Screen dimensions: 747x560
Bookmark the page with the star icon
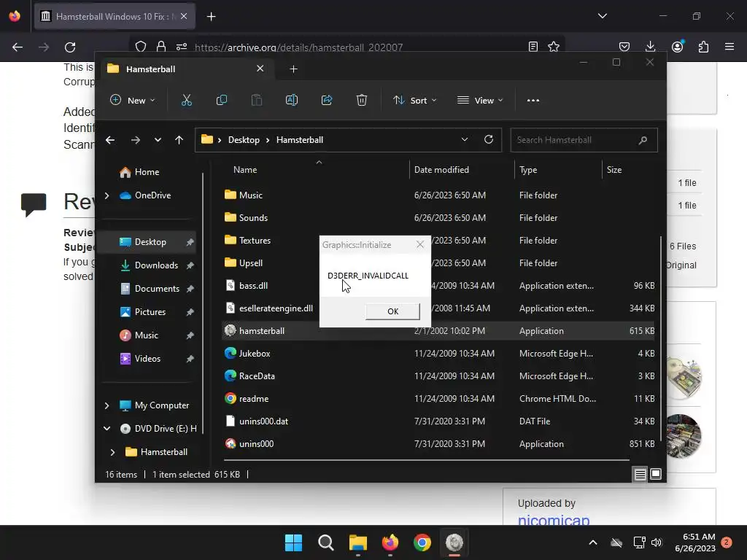tap(554, 47)
